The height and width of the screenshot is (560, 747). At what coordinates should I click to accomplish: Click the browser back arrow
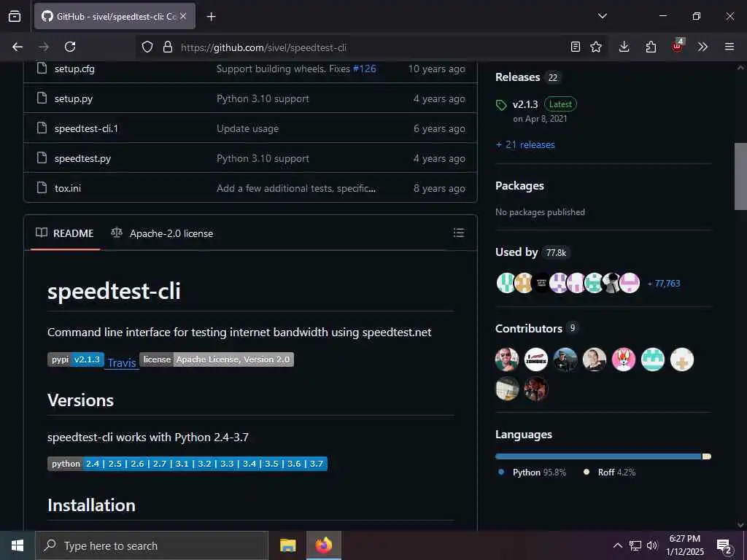(18, 47)
